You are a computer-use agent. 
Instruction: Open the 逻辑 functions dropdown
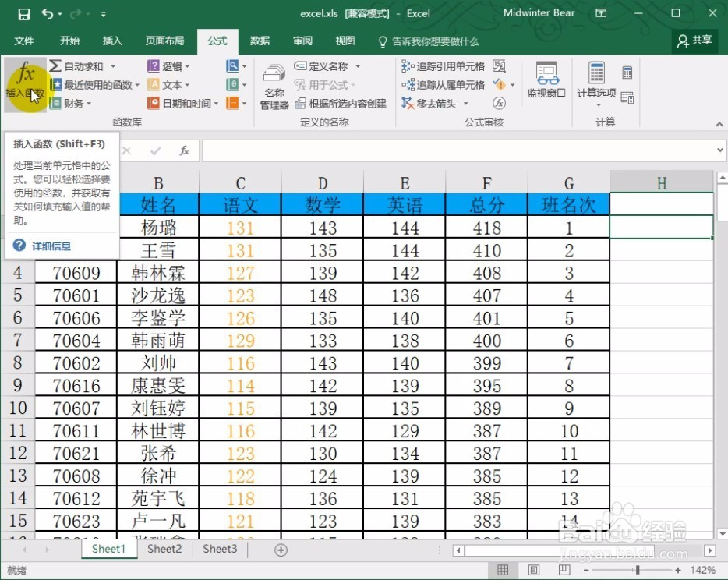point(169,66)
